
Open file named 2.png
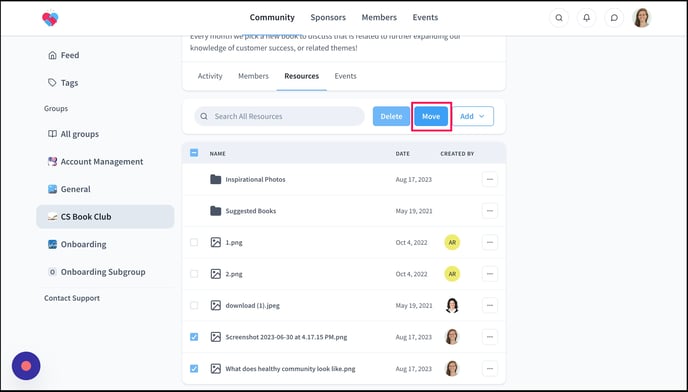pos(234,274)
